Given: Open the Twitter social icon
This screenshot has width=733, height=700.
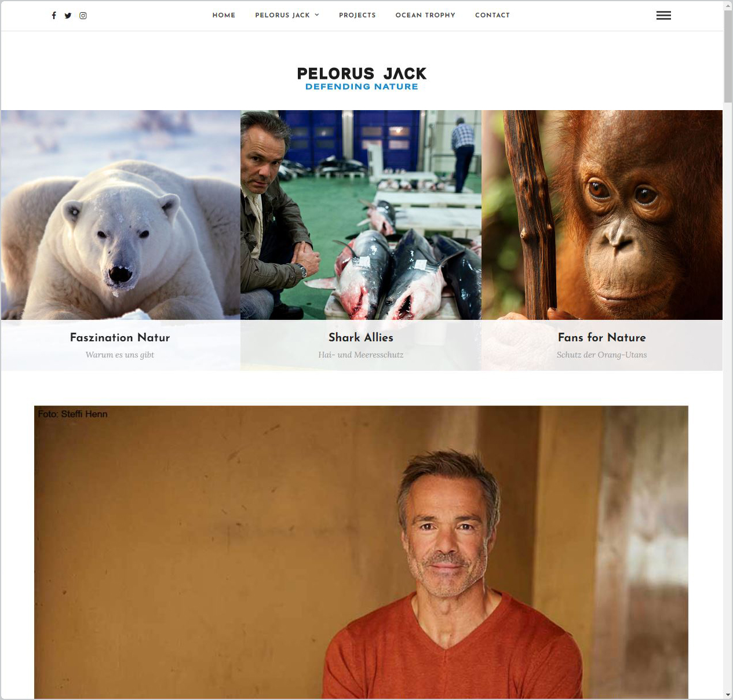Looking at the screenshot, I should point(68,16).
